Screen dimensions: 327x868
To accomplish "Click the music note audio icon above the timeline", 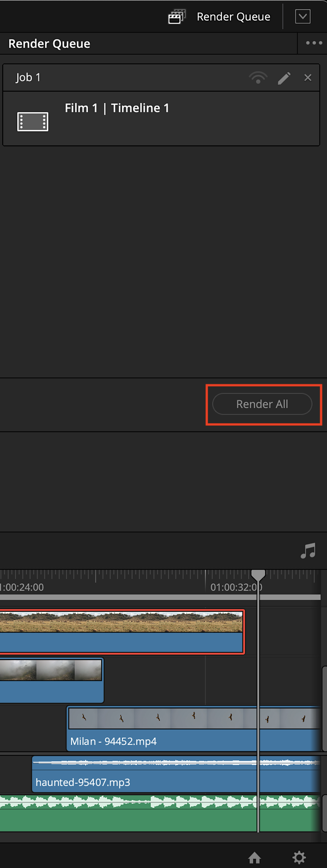I will point(308,551).
